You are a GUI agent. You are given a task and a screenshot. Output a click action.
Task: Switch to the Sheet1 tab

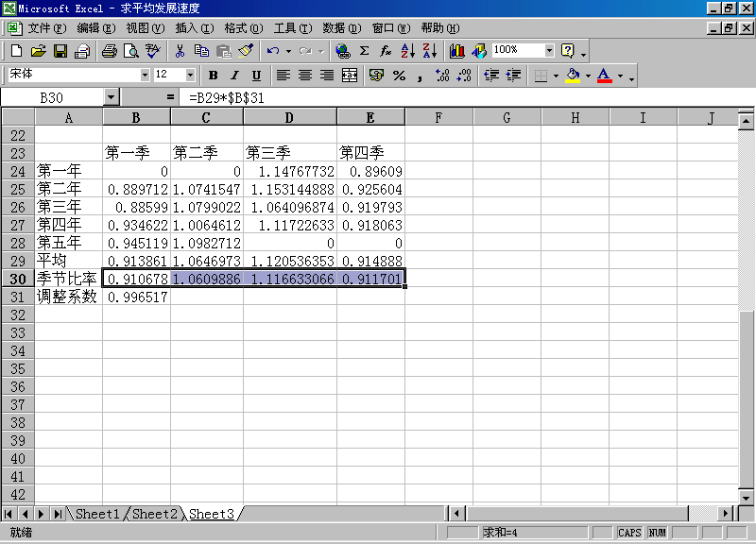point(97,514)
